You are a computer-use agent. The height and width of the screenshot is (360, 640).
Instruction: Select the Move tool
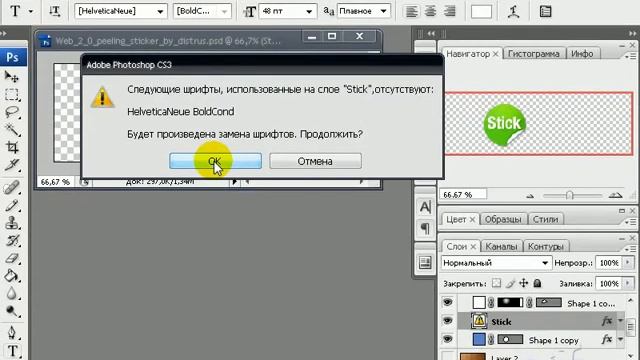click(x=12, y=76)
